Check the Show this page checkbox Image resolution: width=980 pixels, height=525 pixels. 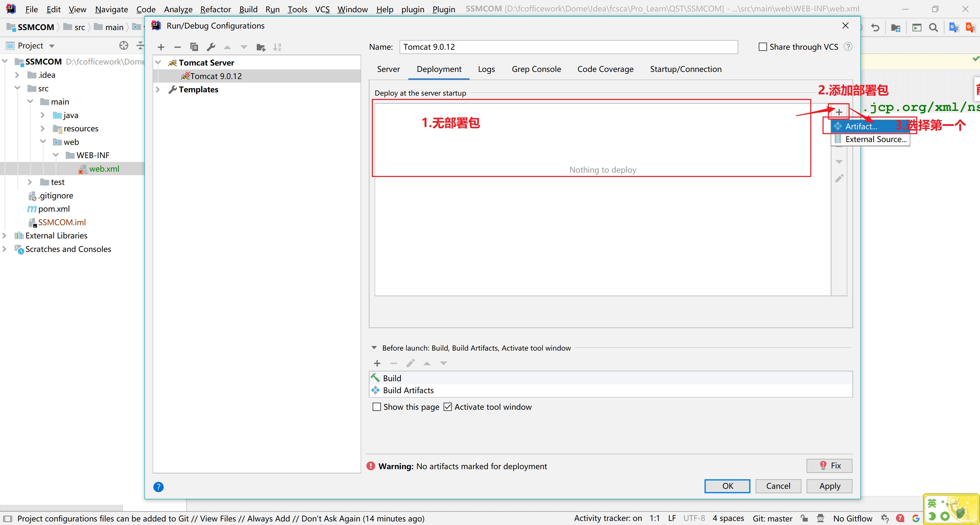(x=377, y=407)
